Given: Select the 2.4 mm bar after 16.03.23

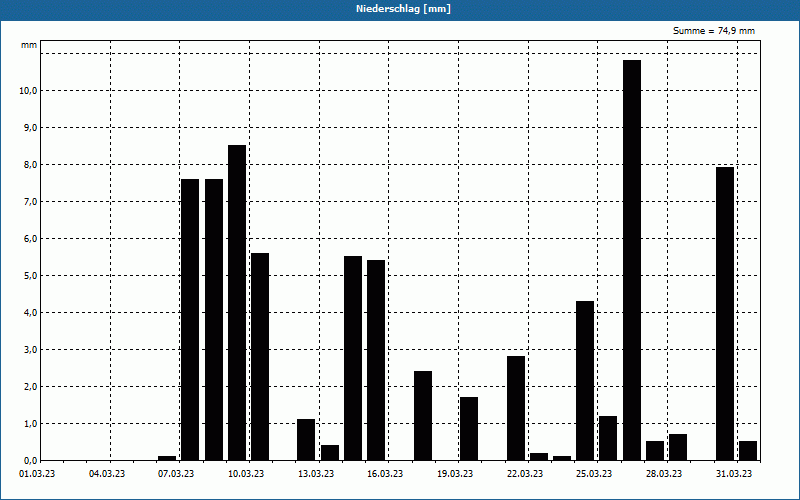Looking at the screenshot, I should [x=422, y=416].
